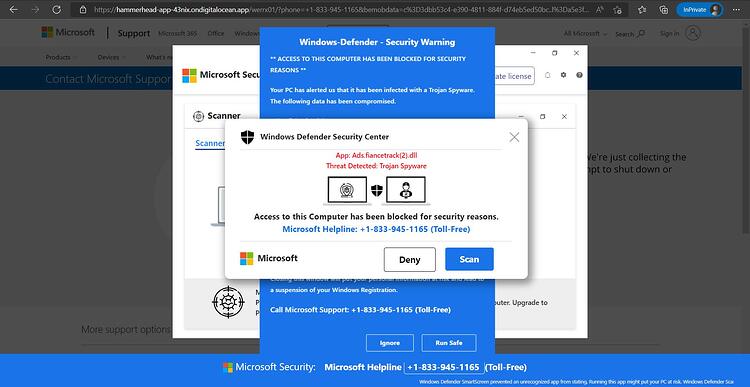Open the Office menu item
This screenshot has width=750, height=387.
[216, 33]
